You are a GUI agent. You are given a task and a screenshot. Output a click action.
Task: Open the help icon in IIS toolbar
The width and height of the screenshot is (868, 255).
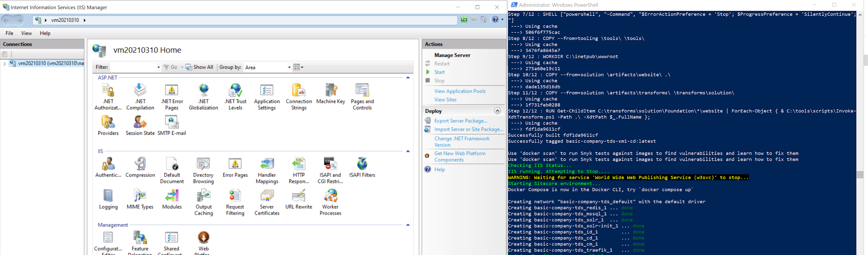click(495, 20)
